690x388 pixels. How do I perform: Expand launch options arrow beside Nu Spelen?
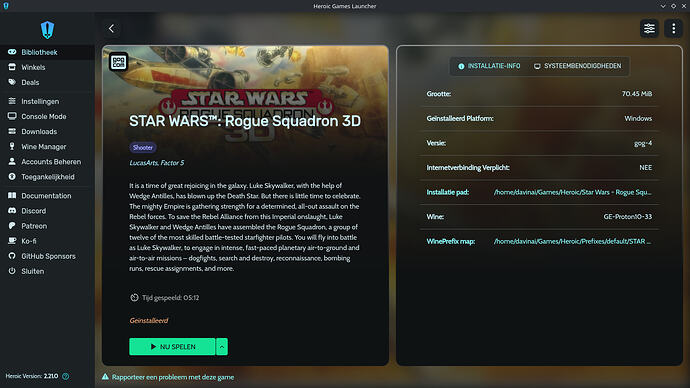pos(222,347)
